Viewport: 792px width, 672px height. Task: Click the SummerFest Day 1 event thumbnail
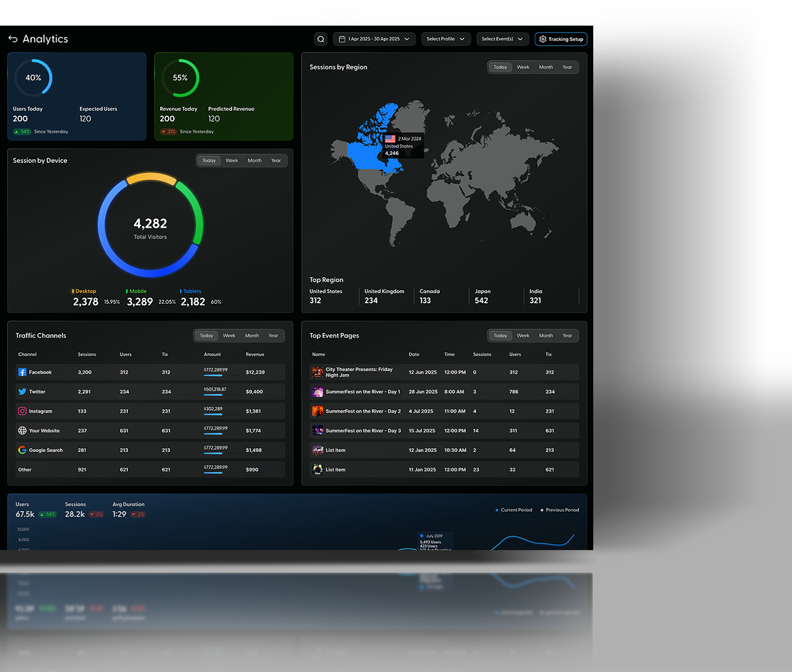point(317,391)
